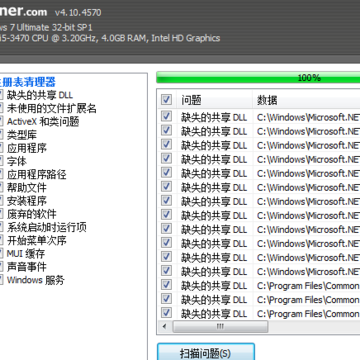Toggle the select-all checkbox in results header
Viewport: 360px width, 360px height.
(166, 100)
